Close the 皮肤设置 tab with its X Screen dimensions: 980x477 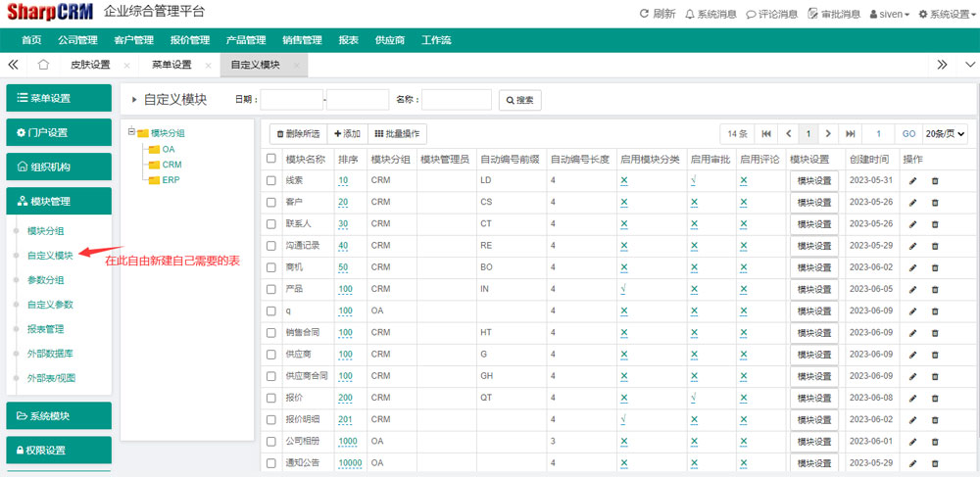pos(126,66)
